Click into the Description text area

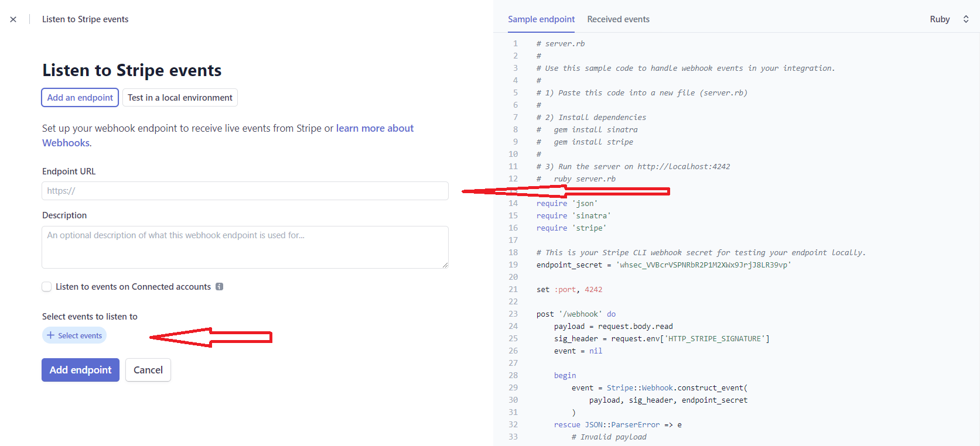[x=245, y=247]
